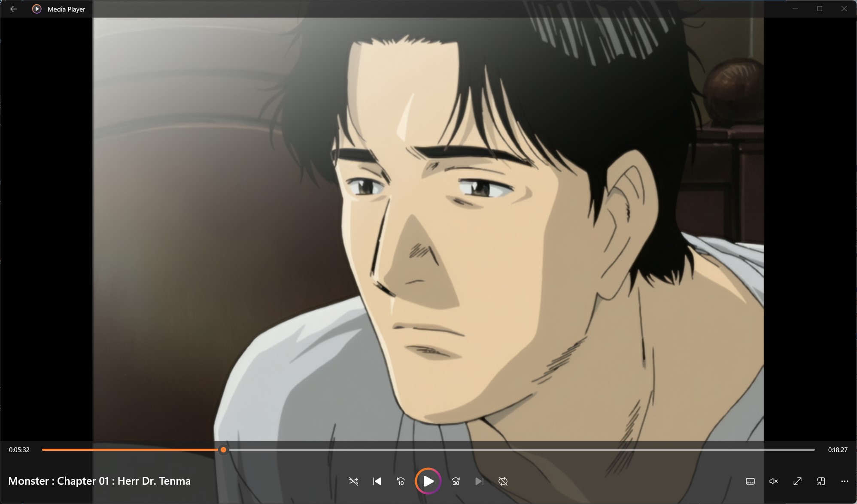Toggle the repeat playback icon
The width and height of the screenshot is (857, 504).
click(503, 480)
